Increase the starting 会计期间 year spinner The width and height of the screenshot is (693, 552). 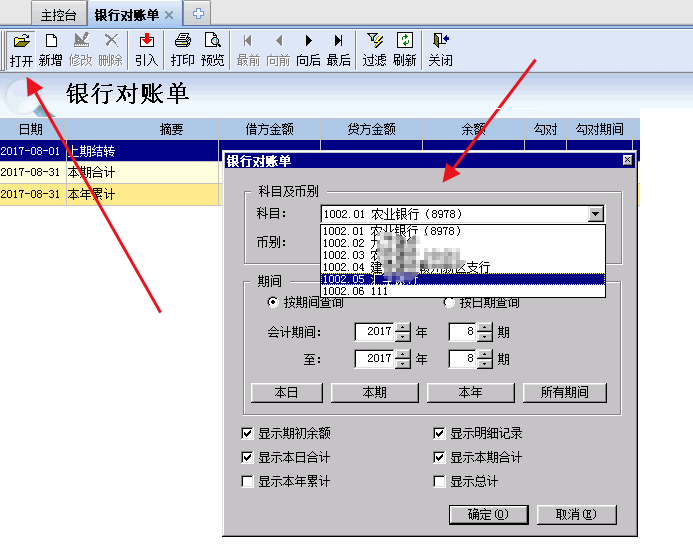(403, 327)
